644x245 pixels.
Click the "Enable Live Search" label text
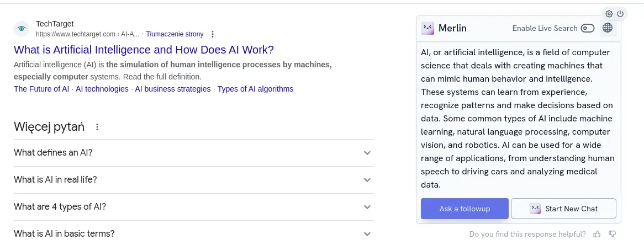545,28
